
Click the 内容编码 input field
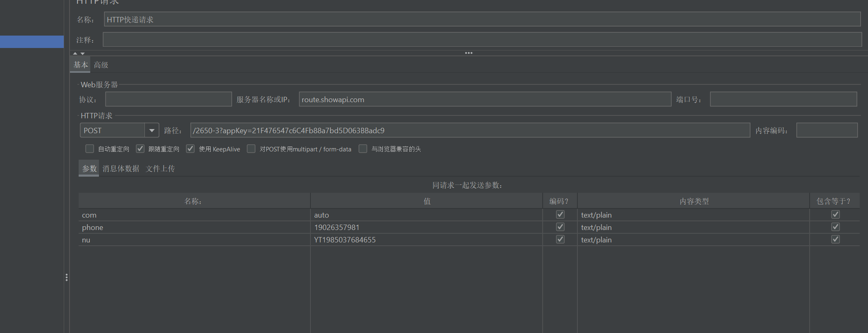827,130
